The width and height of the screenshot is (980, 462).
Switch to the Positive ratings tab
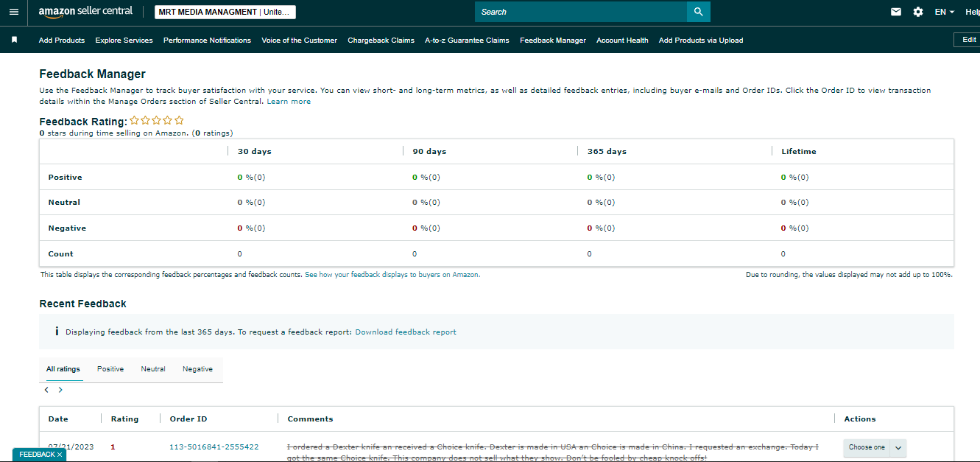(x=110, y=369)
